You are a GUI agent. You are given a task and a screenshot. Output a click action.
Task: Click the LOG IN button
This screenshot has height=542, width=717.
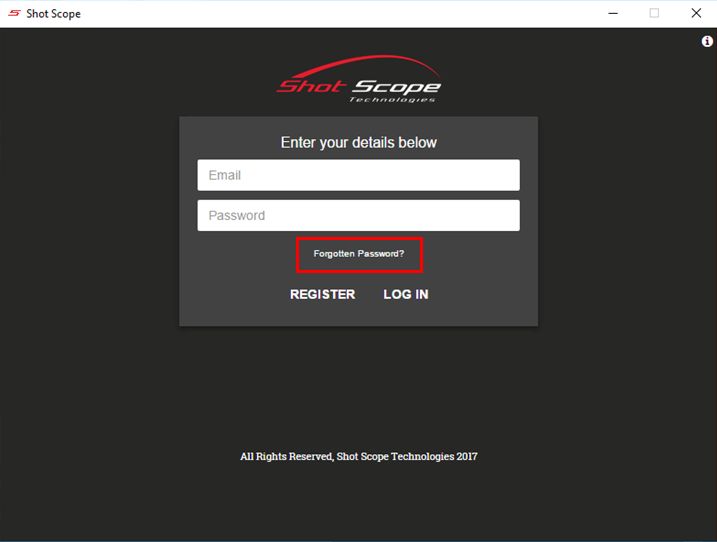coord(406,295)
